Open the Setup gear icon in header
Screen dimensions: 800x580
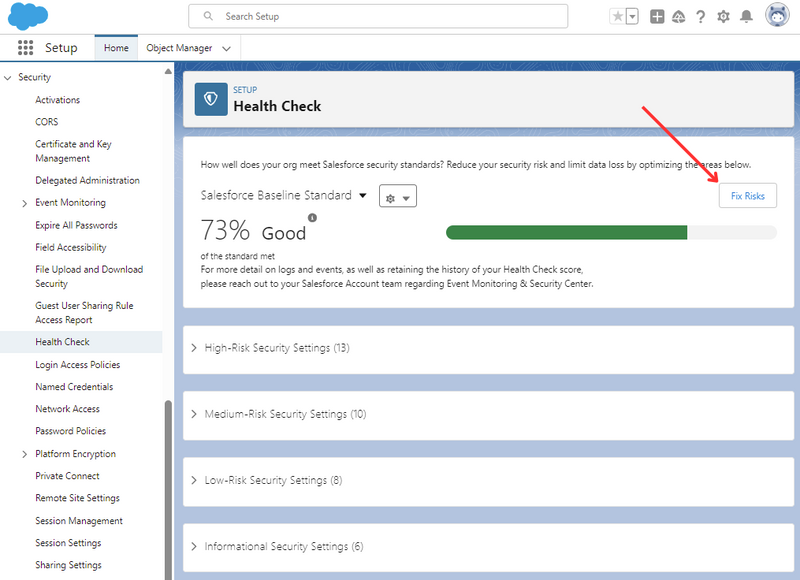pyautogui.click(x=723, y=17)
